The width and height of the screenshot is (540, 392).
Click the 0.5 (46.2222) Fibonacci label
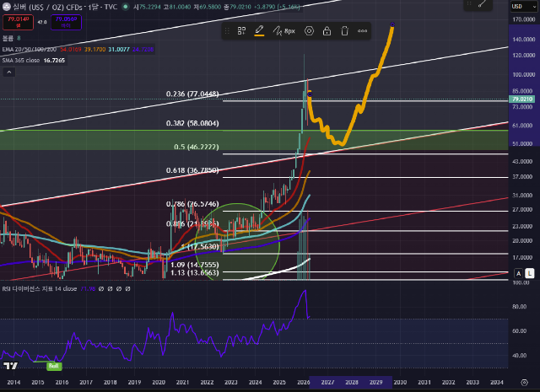[x=197, y=147]
